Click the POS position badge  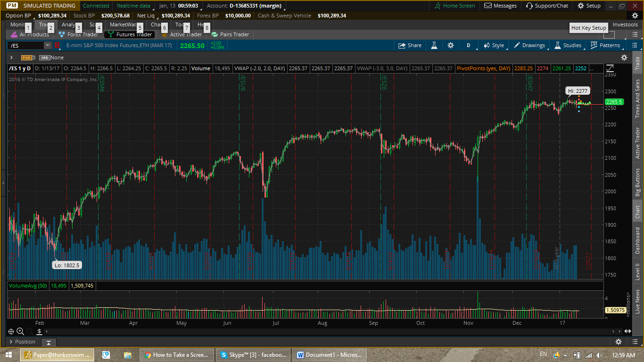click(26, 58)
